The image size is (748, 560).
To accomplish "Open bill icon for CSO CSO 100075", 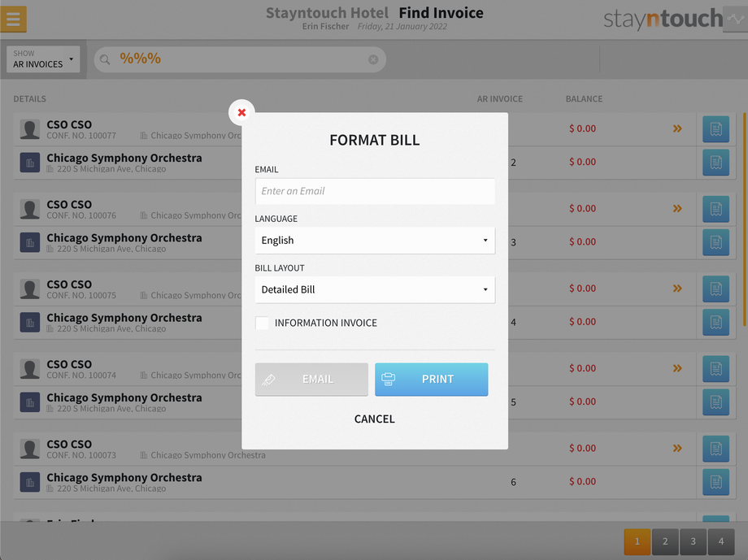I will tap(715, 289).
